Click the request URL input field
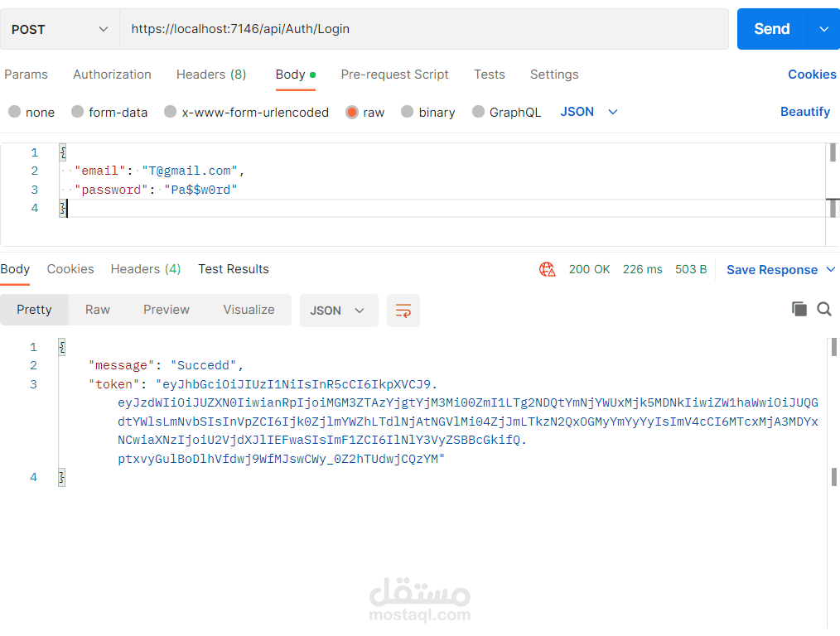This screenshot has height=636, width=840. click(x=424, y=29)
